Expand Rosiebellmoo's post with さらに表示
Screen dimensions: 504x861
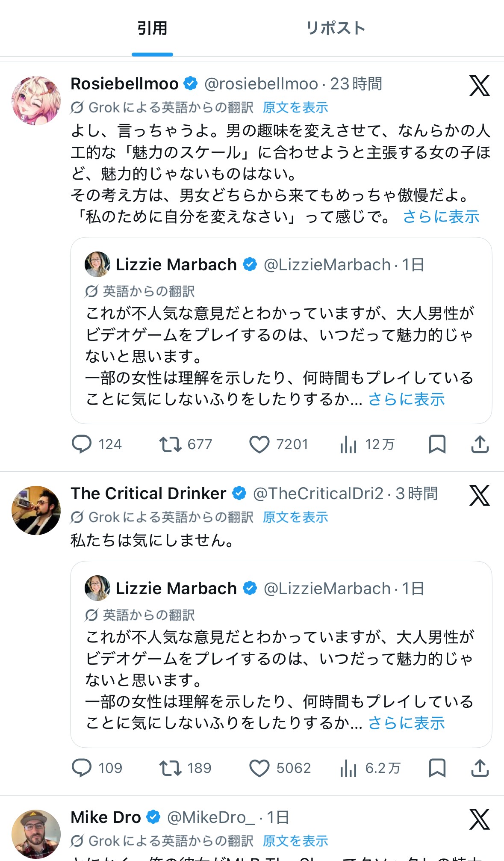pos(441,217)
